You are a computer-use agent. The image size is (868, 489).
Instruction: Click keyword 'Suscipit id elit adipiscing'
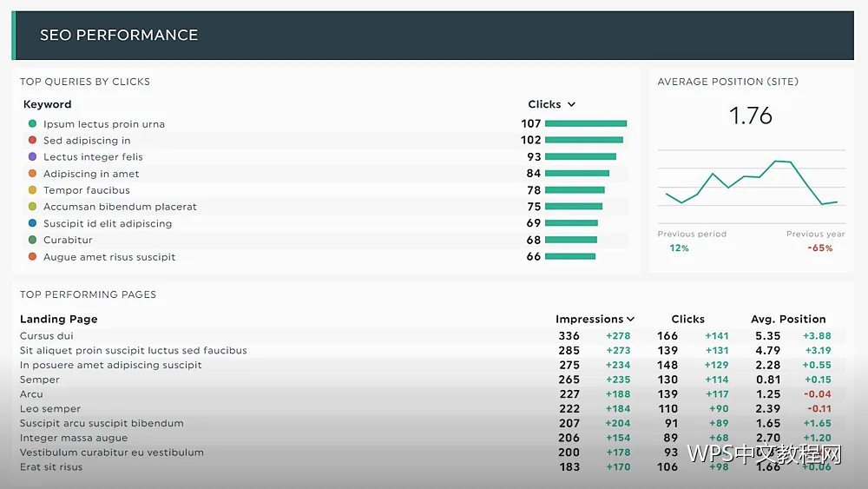(x=108, y=224)
